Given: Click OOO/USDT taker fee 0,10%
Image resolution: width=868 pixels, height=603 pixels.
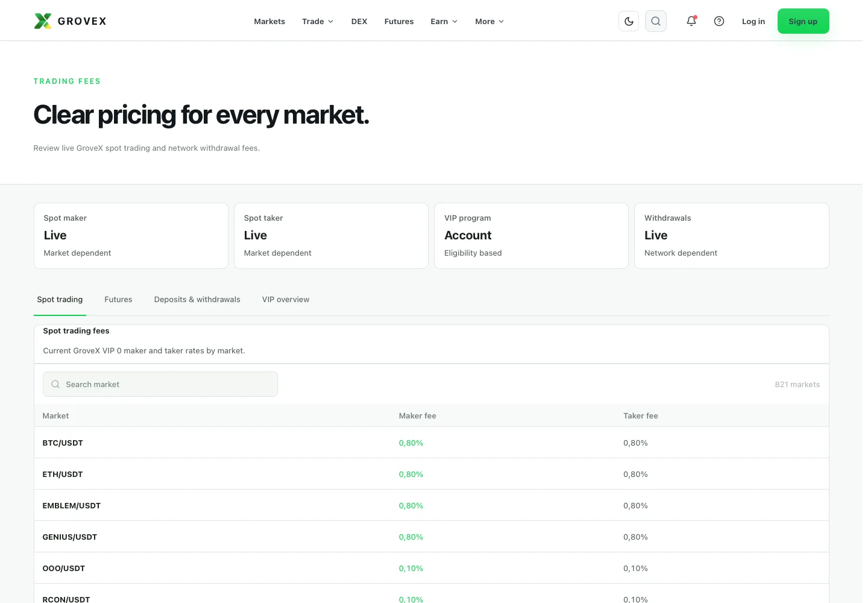Looking at the screenshot, I should click(635, 569).
